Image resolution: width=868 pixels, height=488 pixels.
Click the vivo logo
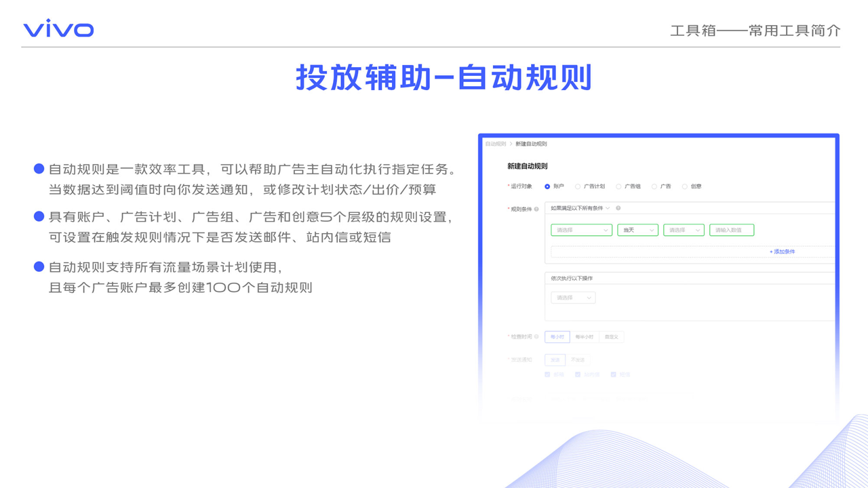[58, 29]
